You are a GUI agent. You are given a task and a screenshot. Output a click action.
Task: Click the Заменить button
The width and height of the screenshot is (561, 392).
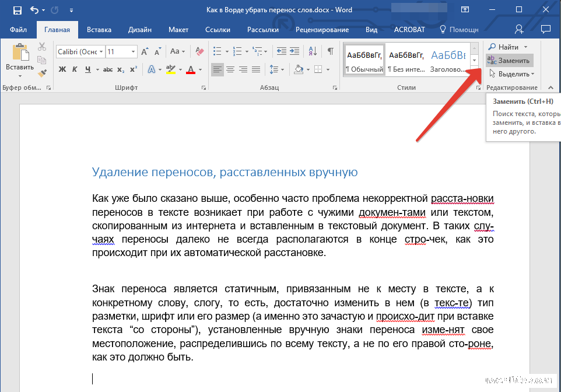[510, 61]
